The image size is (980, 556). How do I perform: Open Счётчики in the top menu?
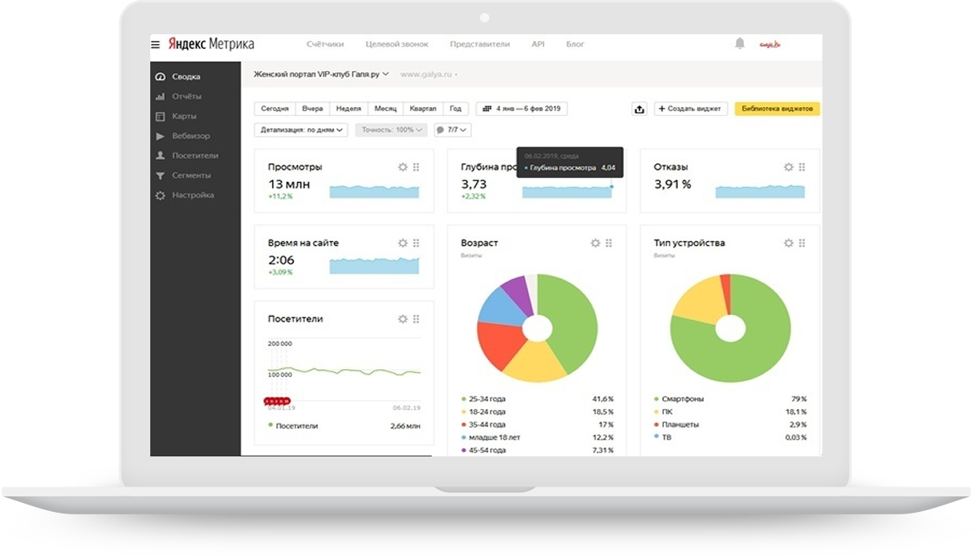[x=325, y=44]
